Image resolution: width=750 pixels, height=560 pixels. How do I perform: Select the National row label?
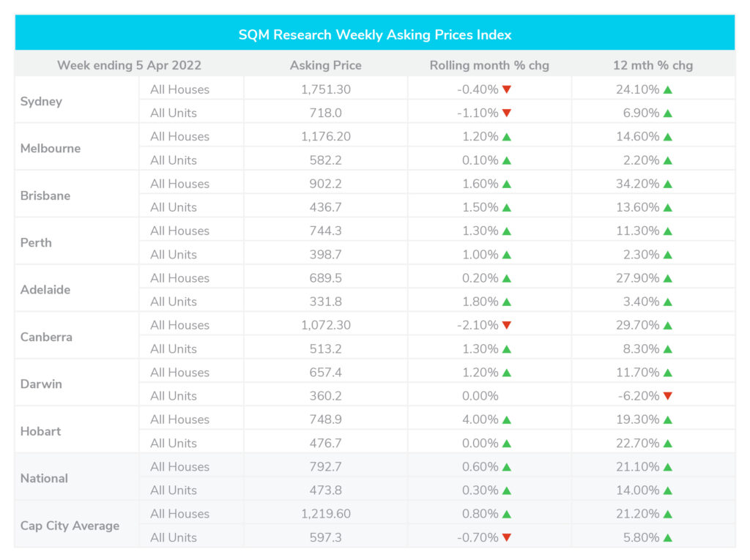(44, 478)
